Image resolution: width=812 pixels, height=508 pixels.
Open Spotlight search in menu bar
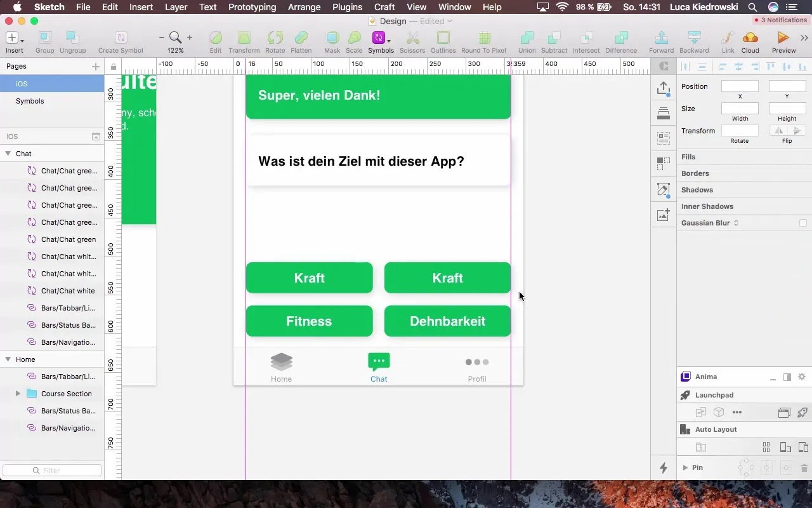[752, 7]
